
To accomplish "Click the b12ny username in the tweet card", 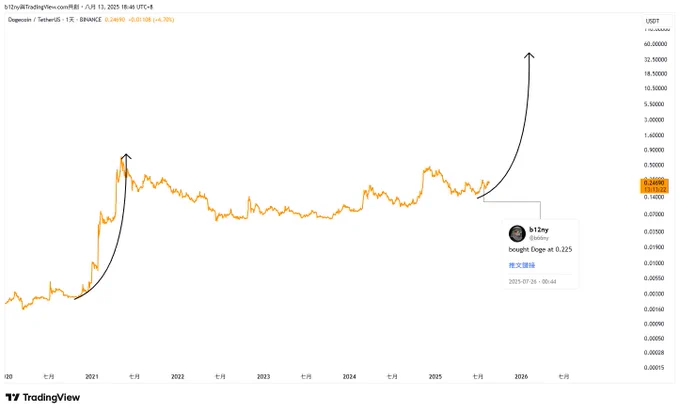I will [539, 229].
